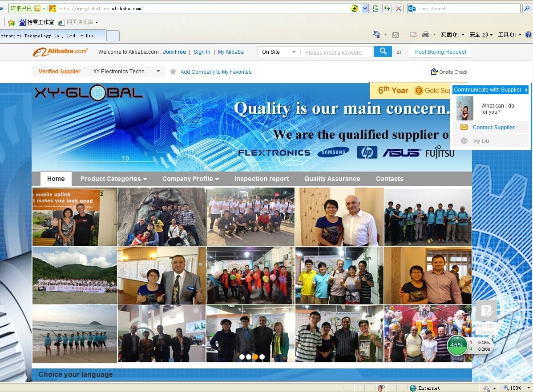The width and height of the screenshot is (533, 392).
Task: Open the Company Profile tab
Action: [190, 179]
